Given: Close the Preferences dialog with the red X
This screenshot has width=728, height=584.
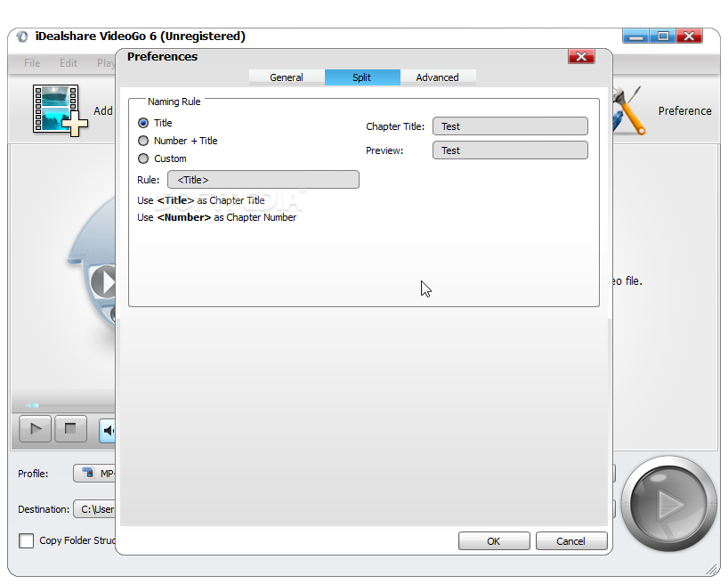Looking at the screenshot, I should coord(581,57).
